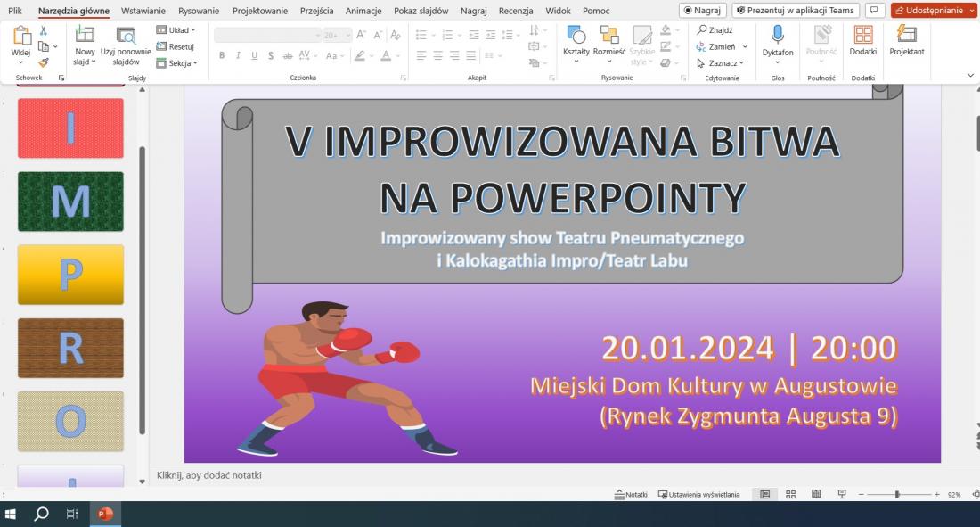Toggle strikethrough formatting
Viewport: 980px width, 527px height.
tap(287, 55)
